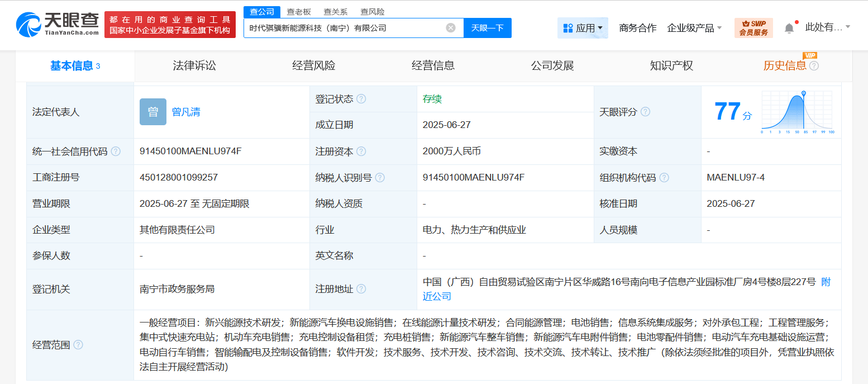Click the 天眼一下 search button
868x384 pixels.
pyautogui.click(x=487, y=27)
